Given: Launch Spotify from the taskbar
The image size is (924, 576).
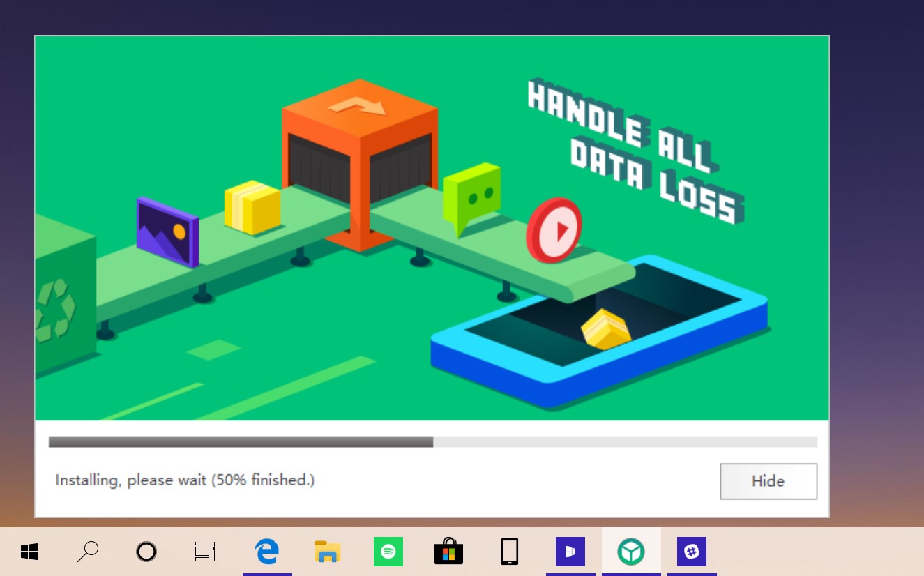Looking at the screenshot, I should coord(388,551).
